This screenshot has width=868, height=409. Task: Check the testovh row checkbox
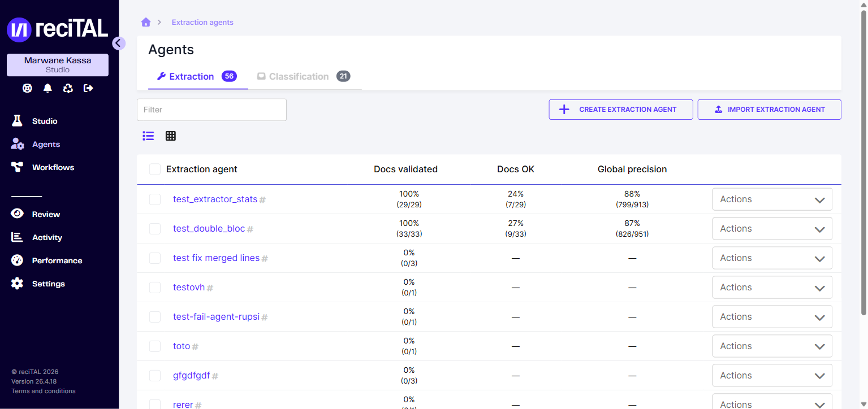pos(155,288)
